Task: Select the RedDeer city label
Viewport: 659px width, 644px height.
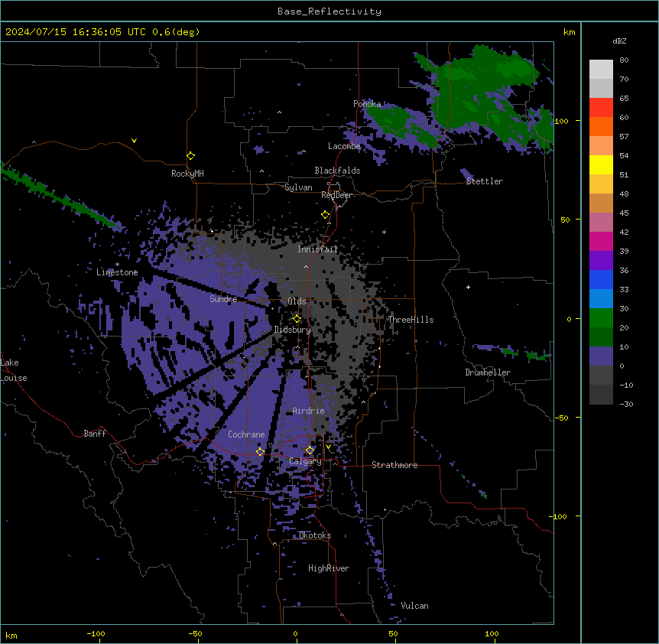Action: pos(336,195)
